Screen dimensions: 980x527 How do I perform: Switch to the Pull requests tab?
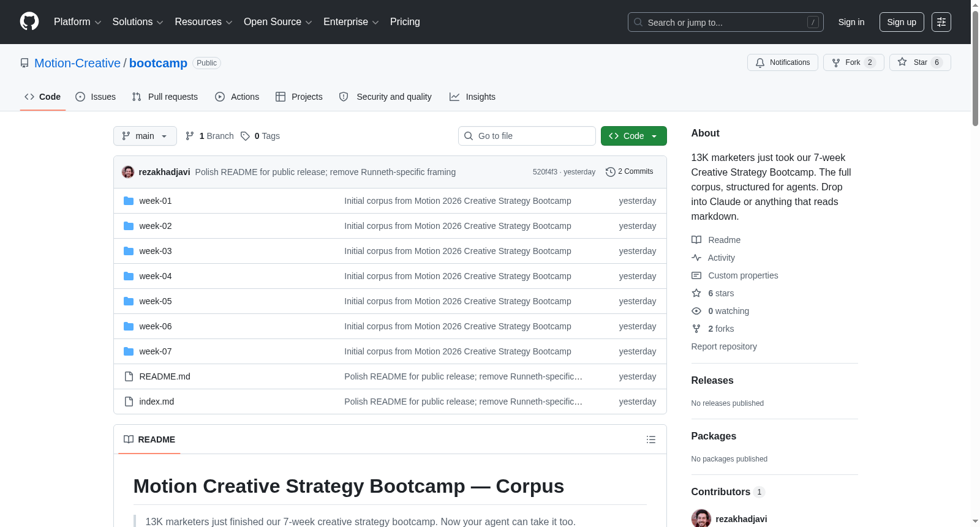(165, 97)
